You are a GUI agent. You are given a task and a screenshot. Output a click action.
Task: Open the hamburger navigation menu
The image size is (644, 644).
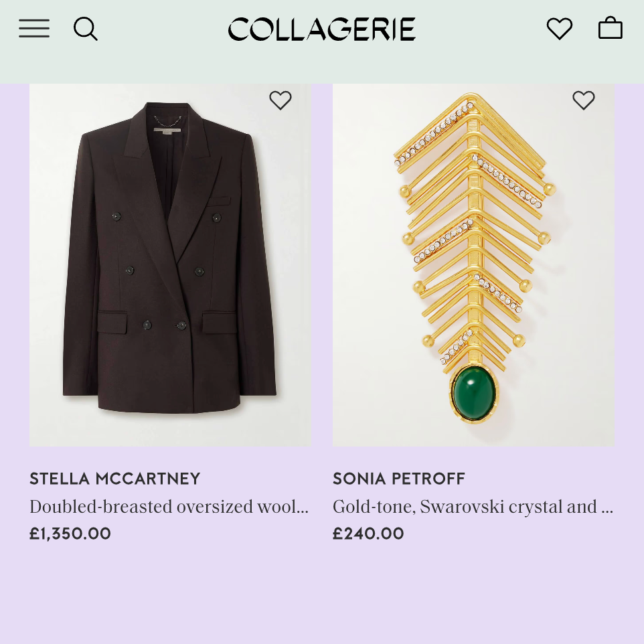point(34,29)
